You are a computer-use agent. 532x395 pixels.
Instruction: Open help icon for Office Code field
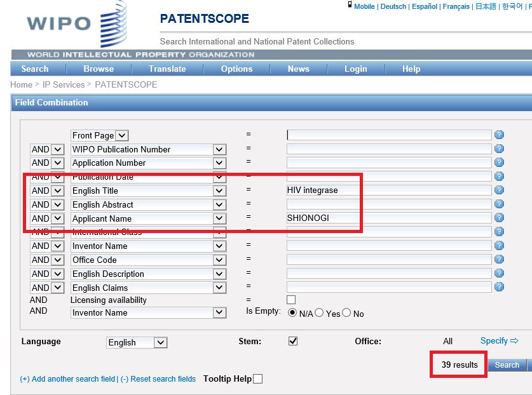499,259
